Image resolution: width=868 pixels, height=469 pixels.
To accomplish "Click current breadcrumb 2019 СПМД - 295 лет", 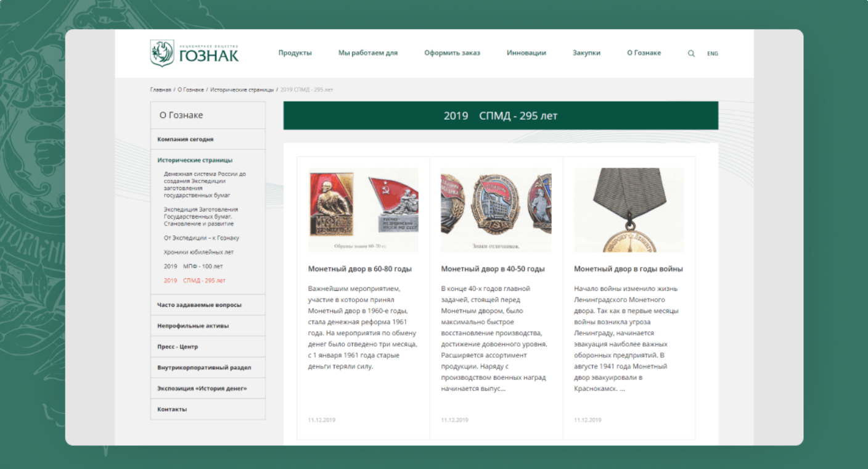I will coord(306,89).
